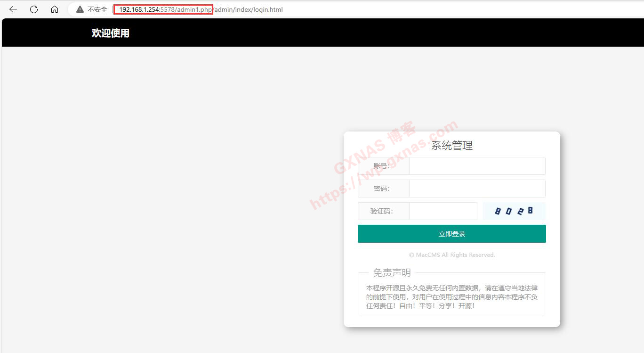Click the browser back arrow

pyautogui.click(x=13, y=9)
